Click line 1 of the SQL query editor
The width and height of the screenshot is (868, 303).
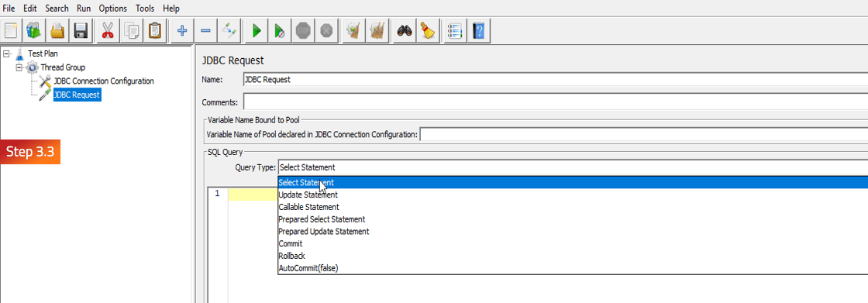pos(253,193)
